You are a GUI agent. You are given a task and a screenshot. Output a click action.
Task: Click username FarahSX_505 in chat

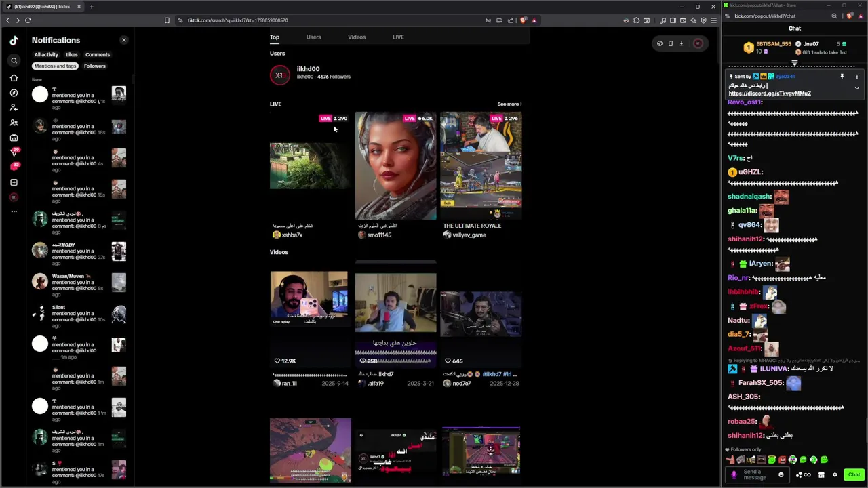pos(760,383)
